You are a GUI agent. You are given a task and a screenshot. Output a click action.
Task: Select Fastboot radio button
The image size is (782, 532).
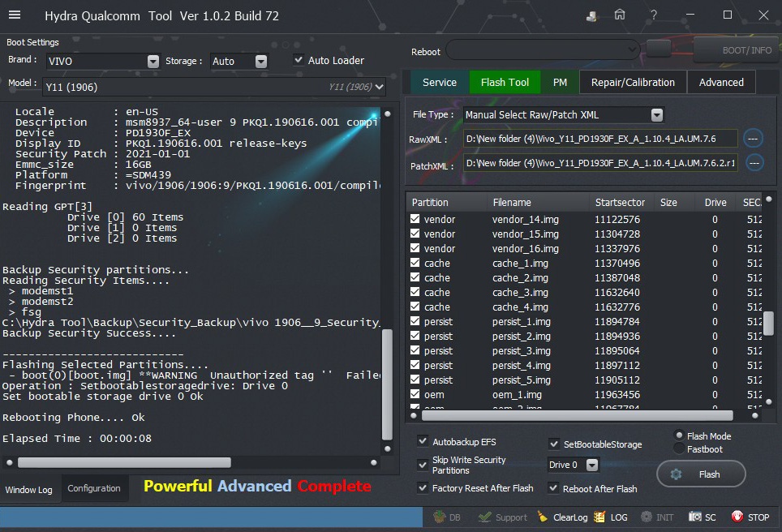point(679,448)
